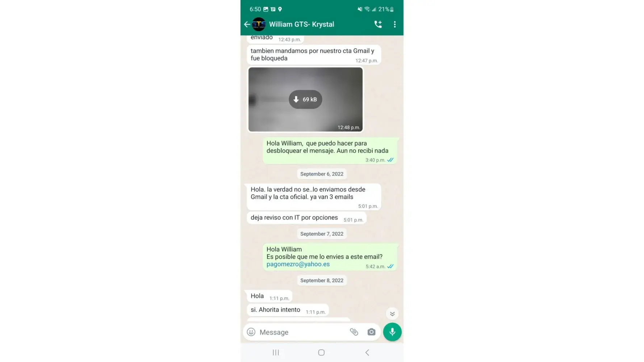Select the "deja reviso con IT" message
Screen dimensions: 644x362
307,218
